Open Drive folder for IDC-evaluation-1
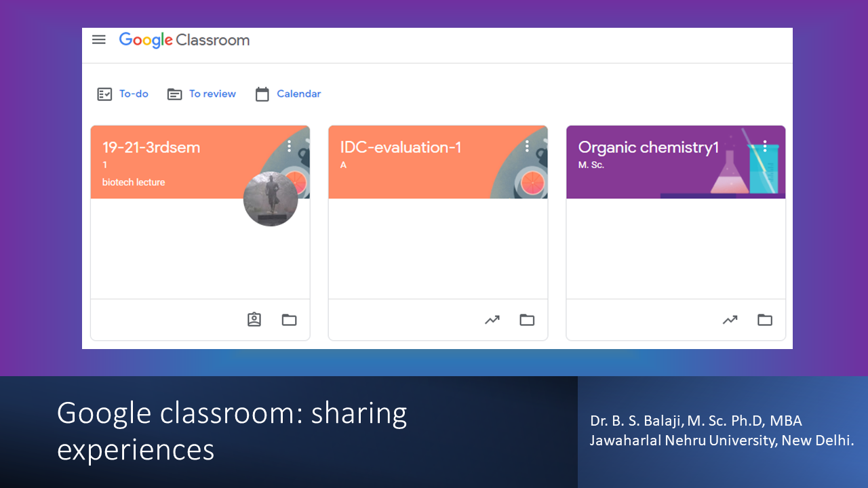 click(x=527, y=320)
